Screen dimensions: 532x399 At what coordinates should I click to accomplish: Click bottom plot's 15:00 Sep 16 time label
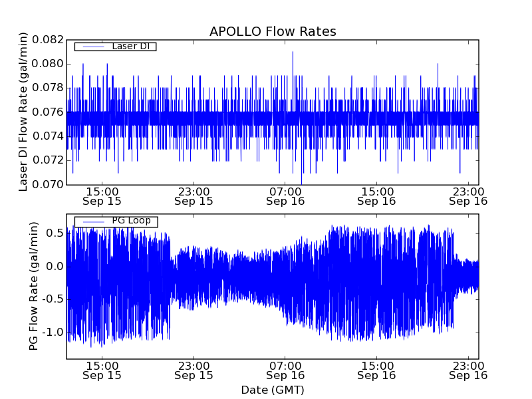[x=377, y=370]
